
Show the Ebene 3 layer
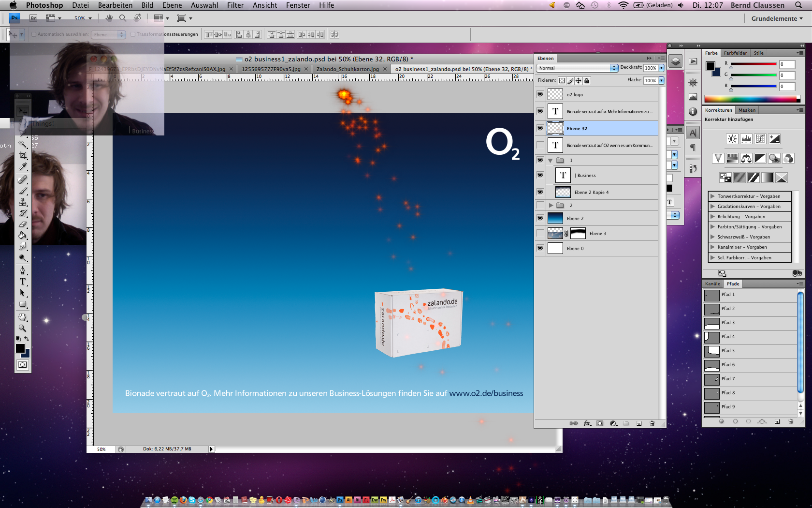[x=540, y=234]
